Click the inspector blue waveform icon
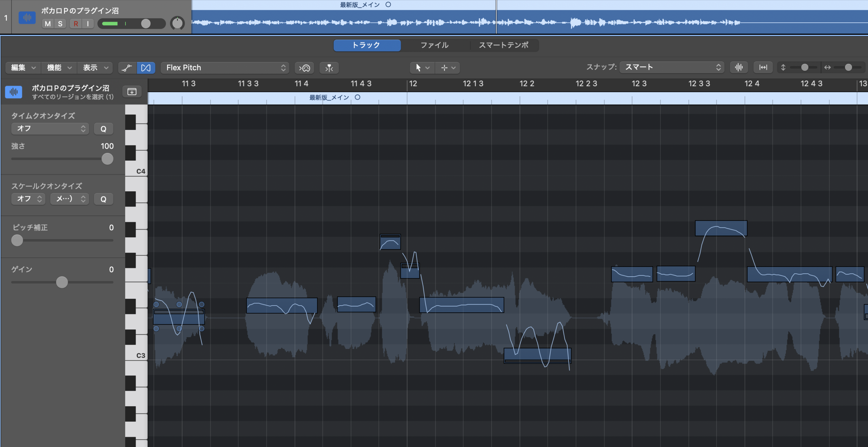This screenshot has width=868, height=447. 14,92
